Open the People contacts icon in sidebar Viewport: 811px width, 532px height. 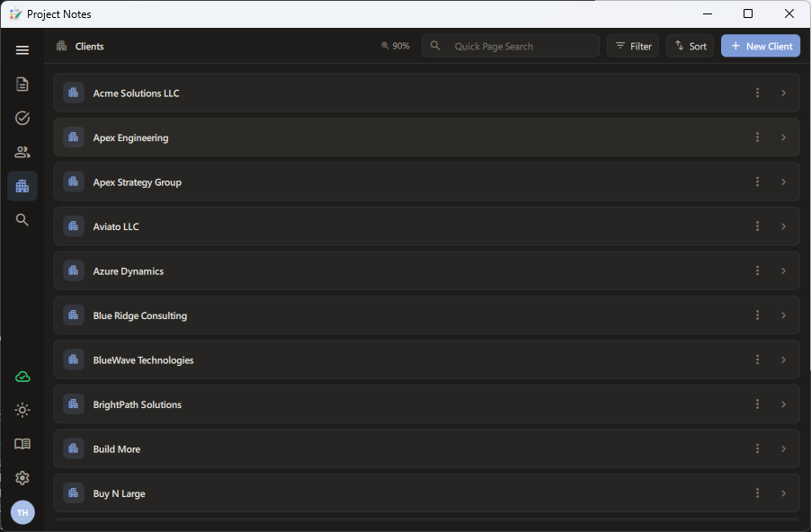(x=22, y=152)
